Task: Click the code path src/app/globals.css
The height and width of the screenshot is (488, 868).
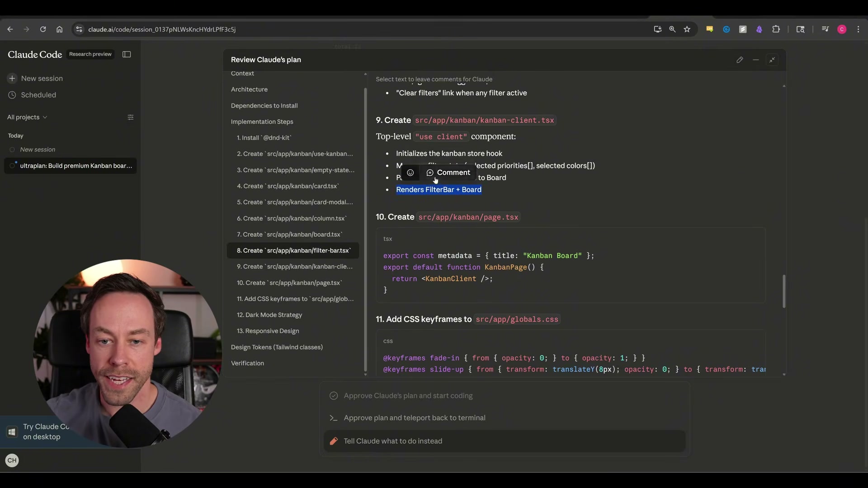Action: click(517, 319)
